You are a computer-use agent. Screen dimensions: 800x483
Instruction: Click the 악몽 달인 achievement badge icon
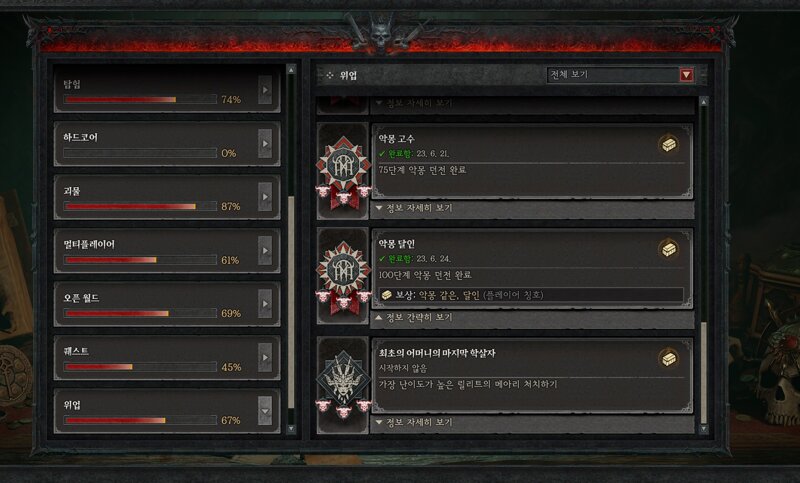(343, 277)
